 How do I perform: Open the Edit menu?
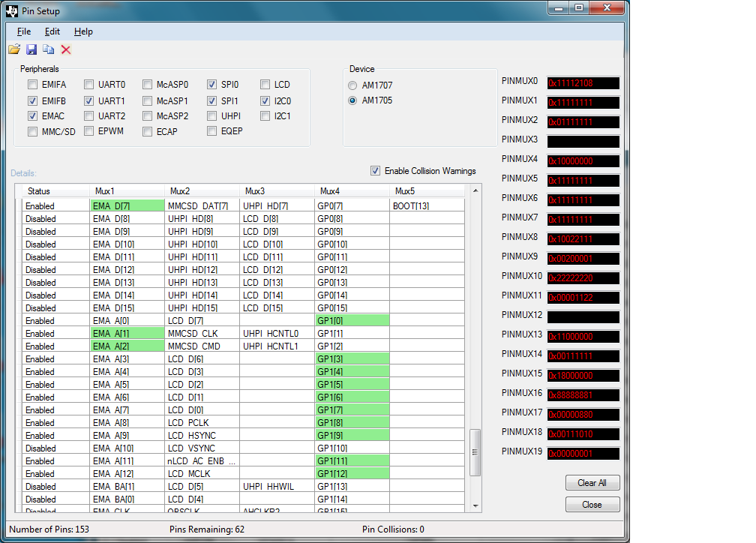click(x=52, y=31)
